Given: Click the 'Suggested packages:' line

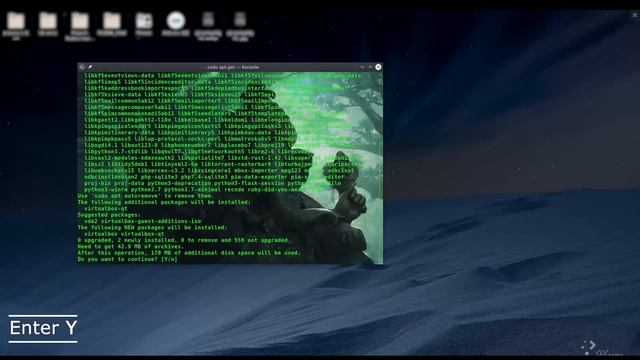Looking at the screenshot, I should pyautogui.click(x=109, y=215).
